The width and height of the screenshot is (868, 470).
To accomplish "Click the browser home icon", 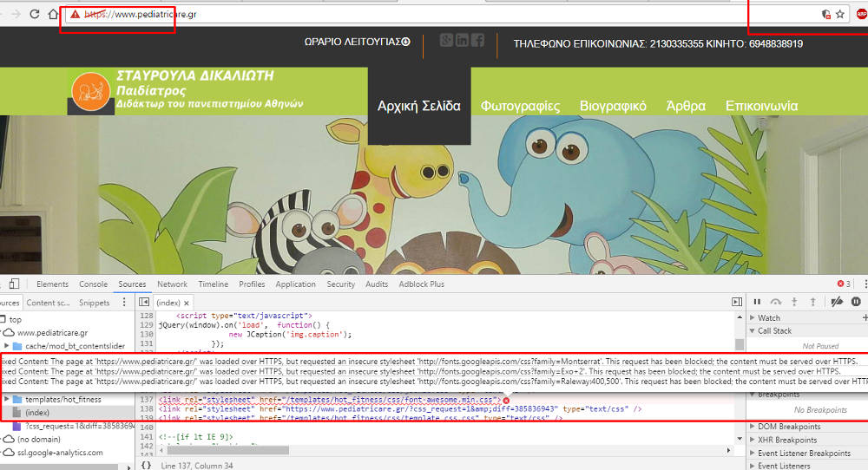I will [x=53, y=14].
